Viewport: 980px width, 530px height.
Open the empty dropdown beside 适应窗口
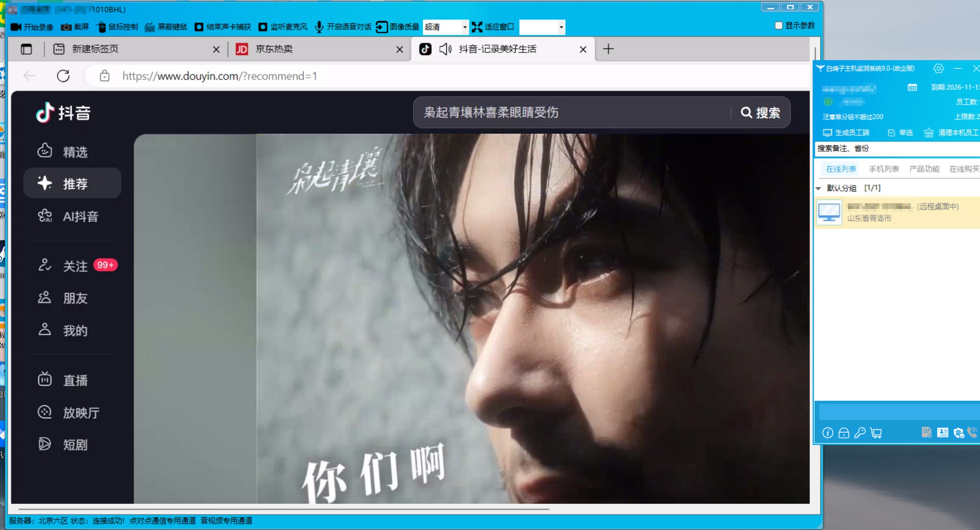[561, 27]
